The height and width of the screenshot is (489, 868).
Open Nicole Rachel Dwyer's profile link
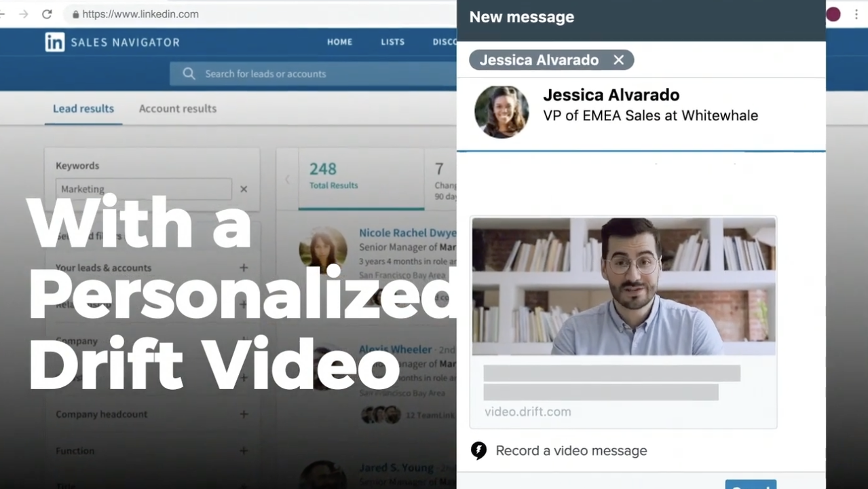[x=407, y=233]
